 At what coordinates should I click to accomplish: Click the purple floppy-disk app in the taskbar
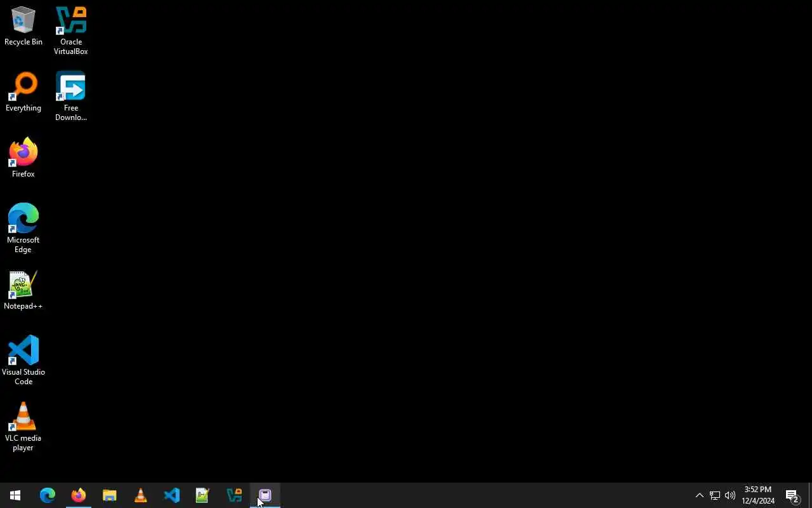point(265,495)
